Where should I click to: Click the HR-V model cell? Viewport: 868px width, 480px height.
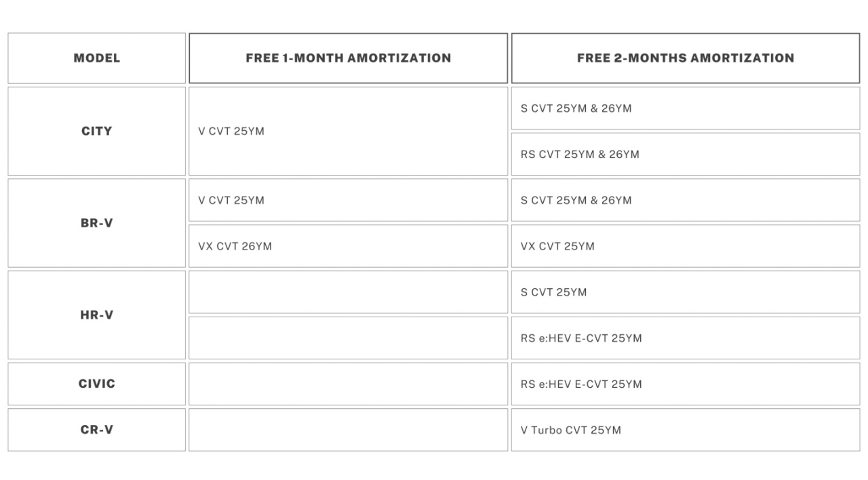click(x=96, y=315)
